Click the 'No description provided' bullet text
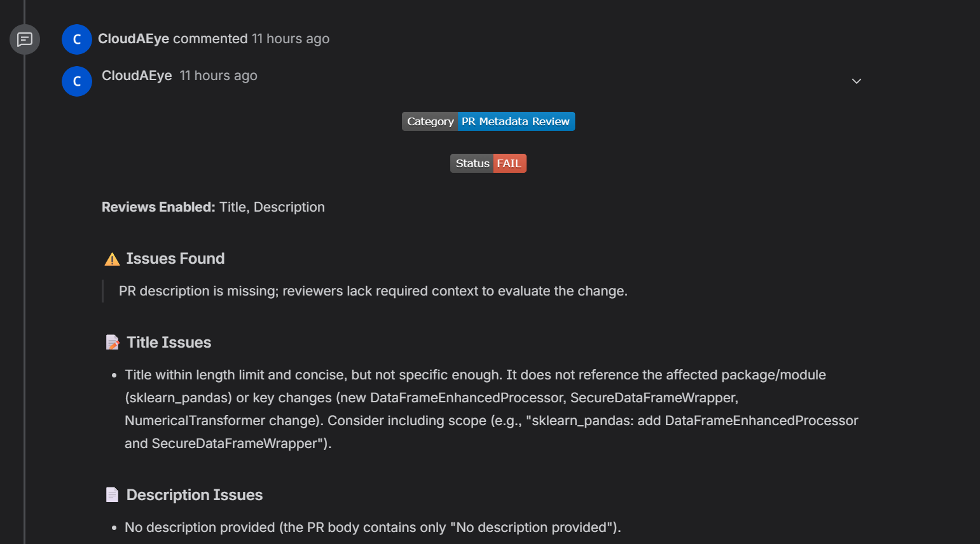The height and width of the screenshot is (544, 980). pos(372,527)
